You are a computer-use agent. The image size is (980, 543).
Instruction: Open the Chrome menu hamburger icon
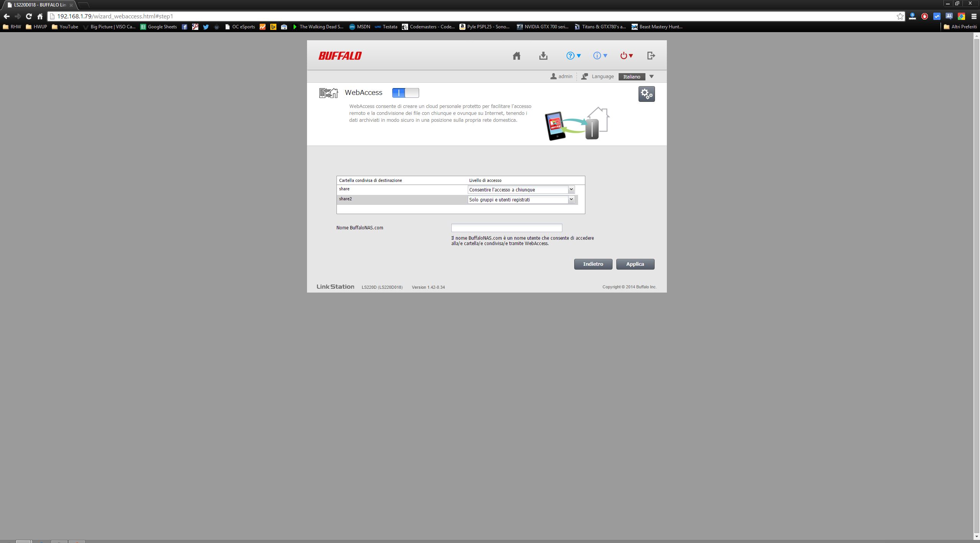click(x=973, y=16)
